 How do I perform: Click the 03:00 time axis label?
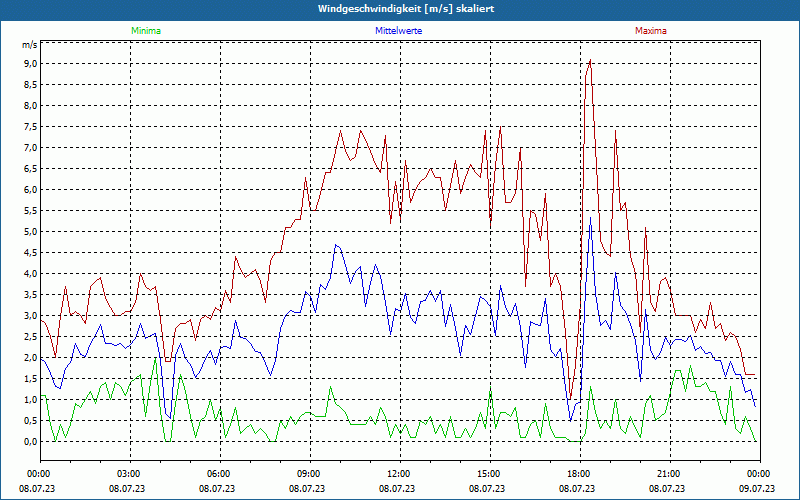click(x=130, y=474)
